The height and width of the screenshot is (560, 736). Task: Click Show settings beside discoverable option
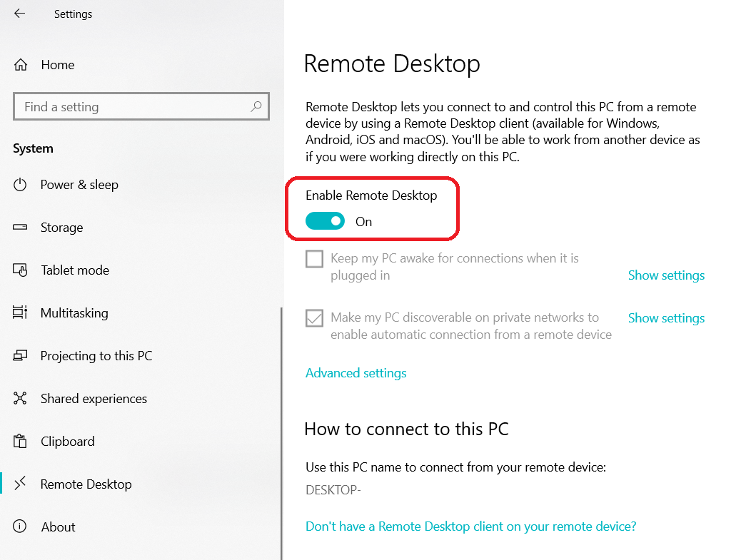click(x=666, y=318)
